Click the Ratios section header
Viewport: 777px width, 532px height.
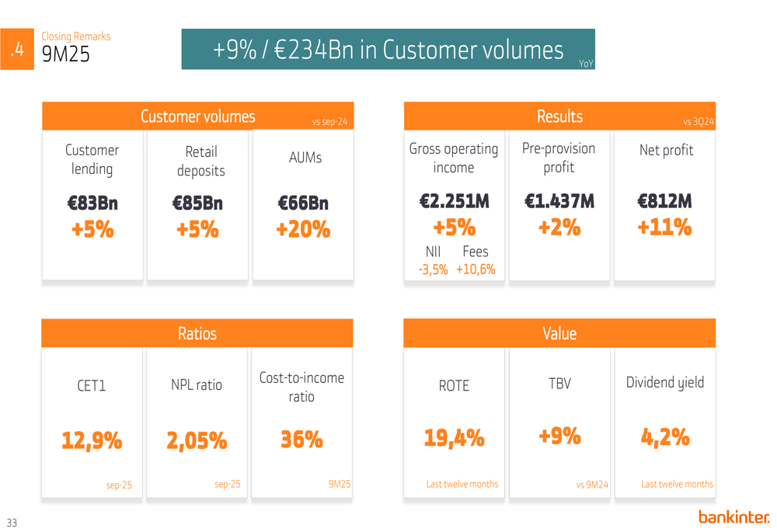[x=197, y=333]
